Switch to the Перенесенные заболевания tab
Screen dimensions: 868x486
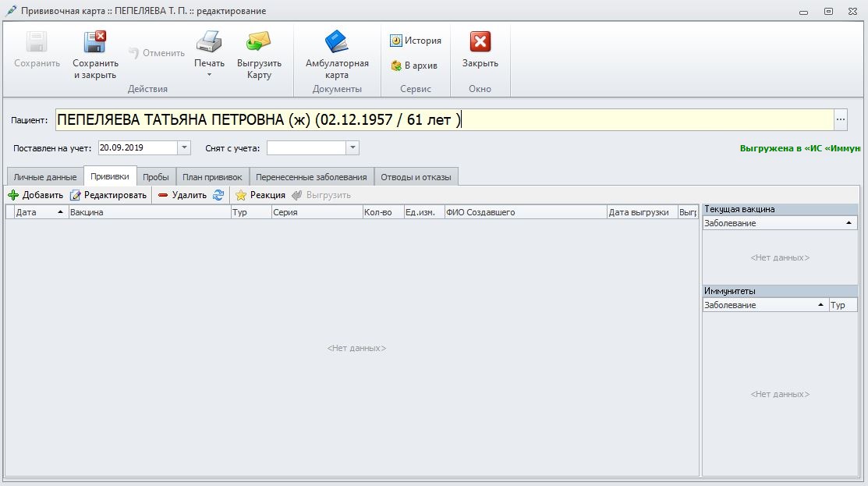(x=311, y=177)
